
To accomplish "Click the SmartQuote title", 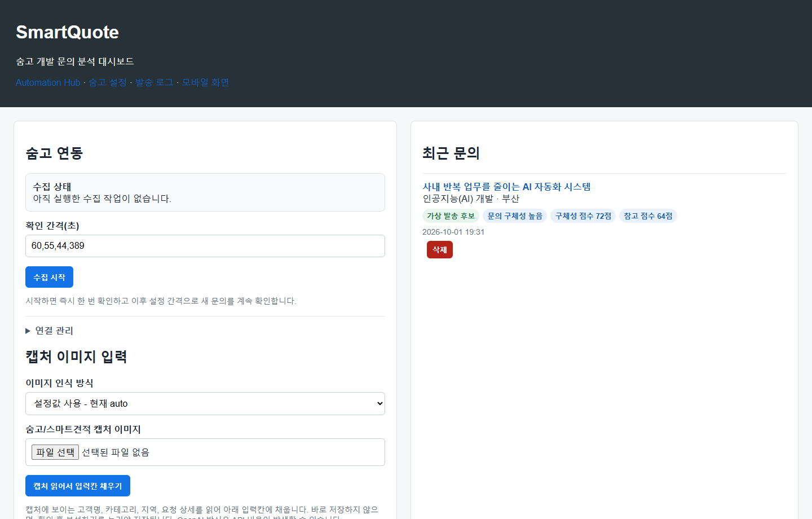I will [x=67, y=32].
